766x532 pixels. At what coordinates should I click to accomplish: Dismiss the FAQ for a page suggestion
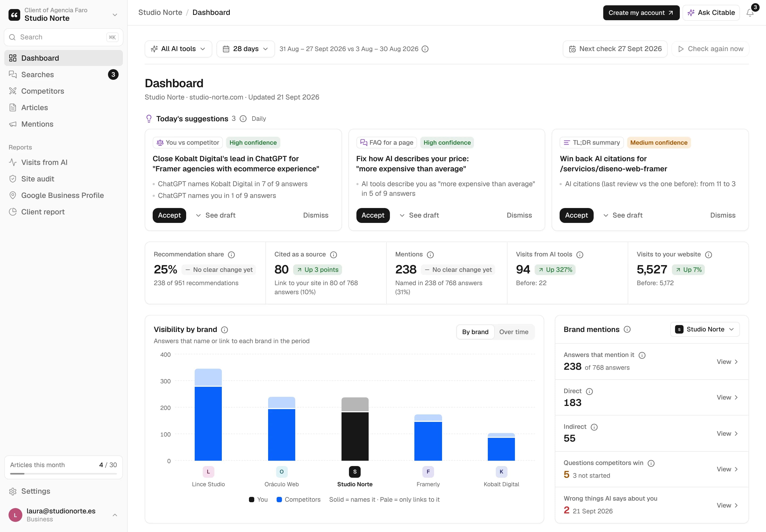coord(519,215)
